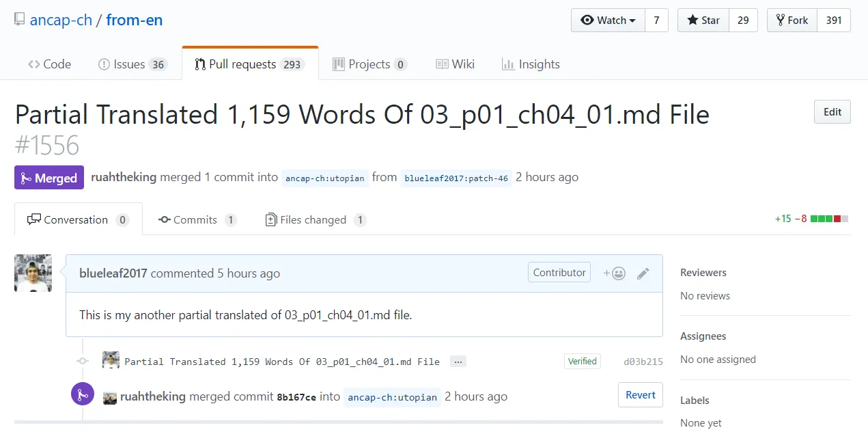View the 7 watchers count
Viewport: 868px width, 432px height.
[656, 21]
